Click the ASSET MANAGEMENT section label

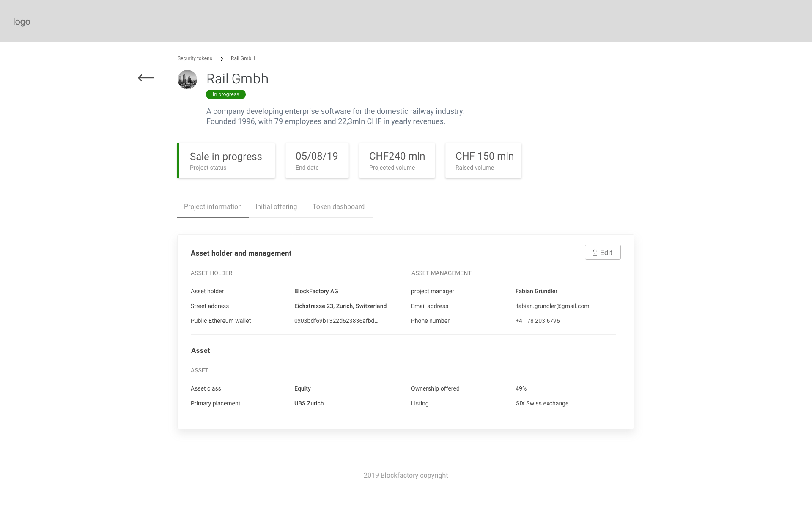[442, 273]
